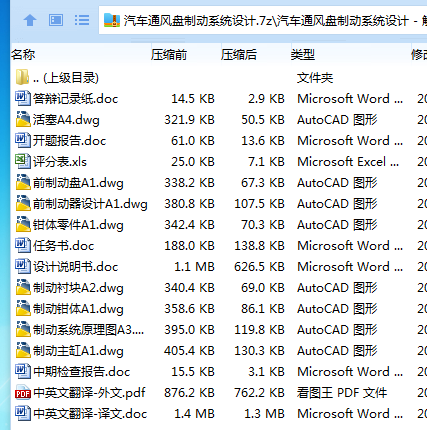Click the 107.5 KB compressed size value

point(259,204)
